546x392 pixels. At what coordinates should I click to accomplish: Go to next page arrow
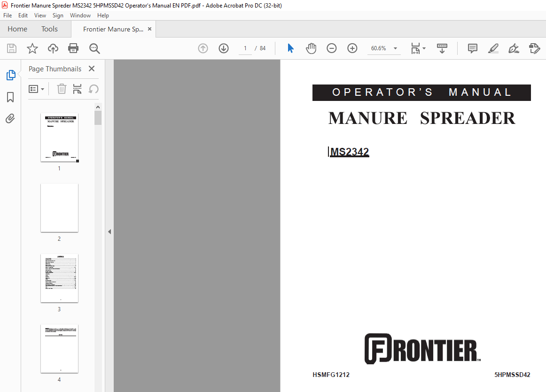(x=224, y=48)
